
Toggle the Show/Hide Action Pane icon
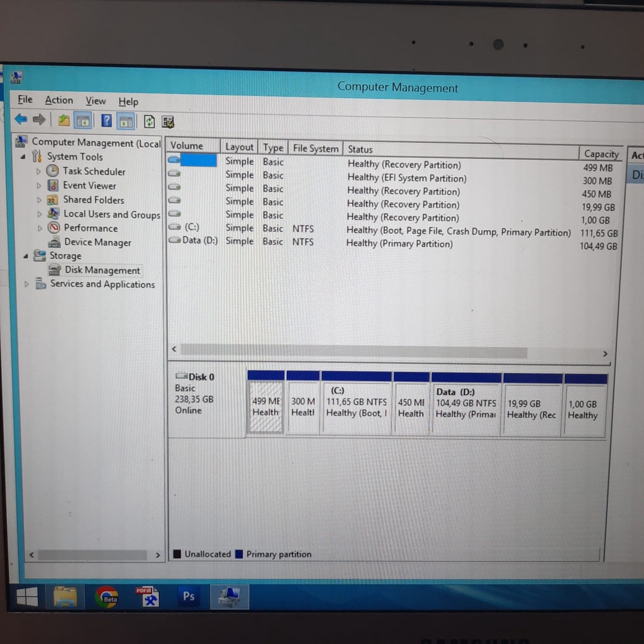(126, 121)
